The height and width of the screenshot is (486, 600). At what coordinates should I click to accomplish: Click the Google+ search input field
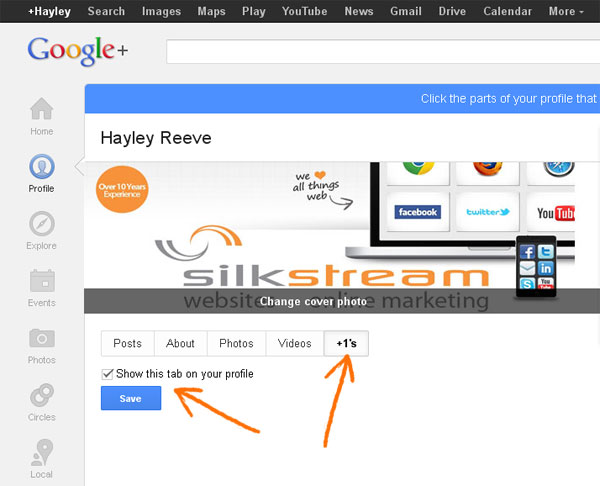[x=383, y=51]
